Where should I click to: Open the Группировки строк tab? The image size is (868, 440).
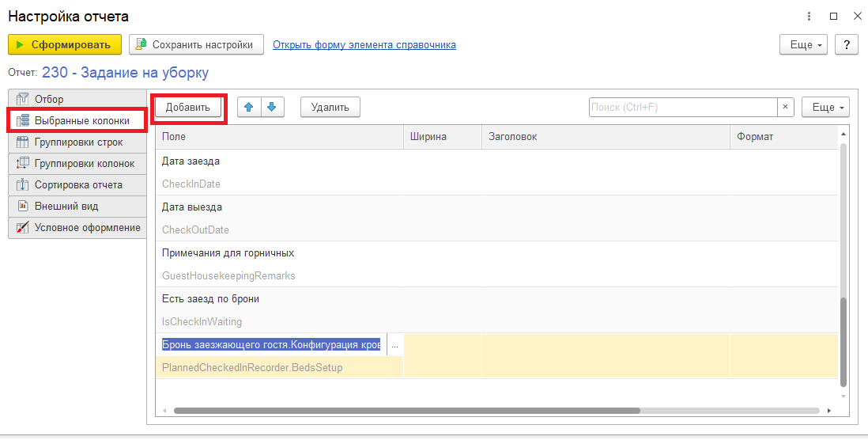pyautogui.click(x=77, y=142)
